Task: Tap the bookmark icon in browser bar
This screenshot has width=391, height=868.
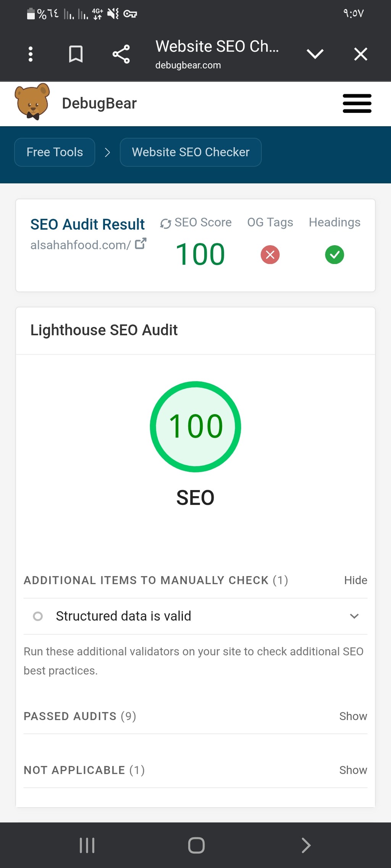Action: pos(76,54)
